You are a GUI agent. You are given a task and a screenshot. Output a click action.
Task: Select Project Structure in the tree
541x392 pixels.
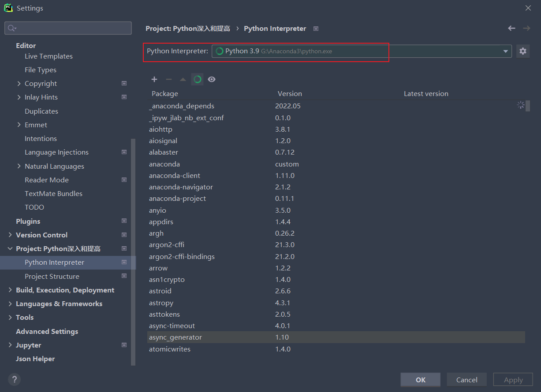52,276
